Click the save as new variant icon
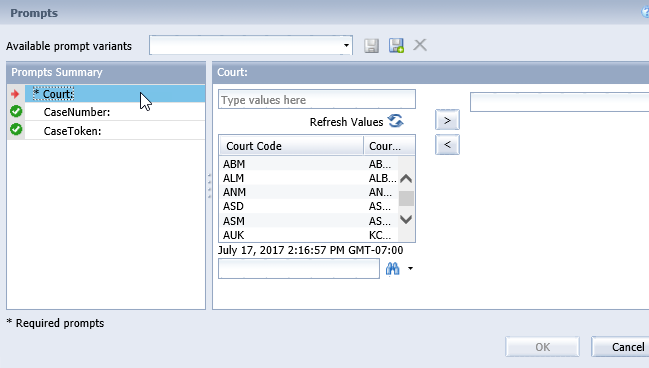The image size is (649, 368). (396, 46)
